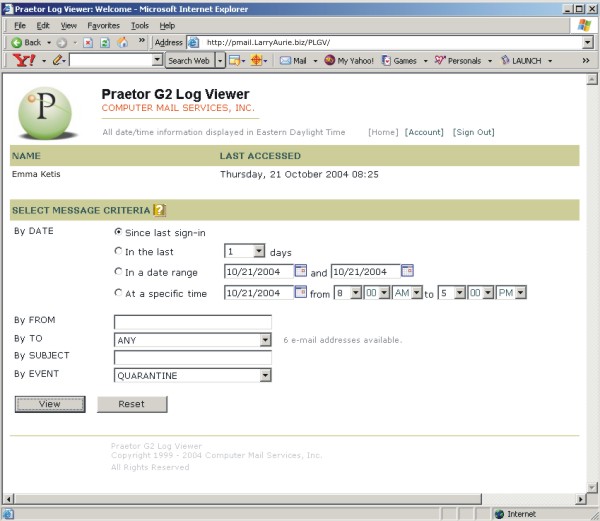Click the horizontal scrollbar right arrow
The image size is (600, 521).
click(581, 498)
